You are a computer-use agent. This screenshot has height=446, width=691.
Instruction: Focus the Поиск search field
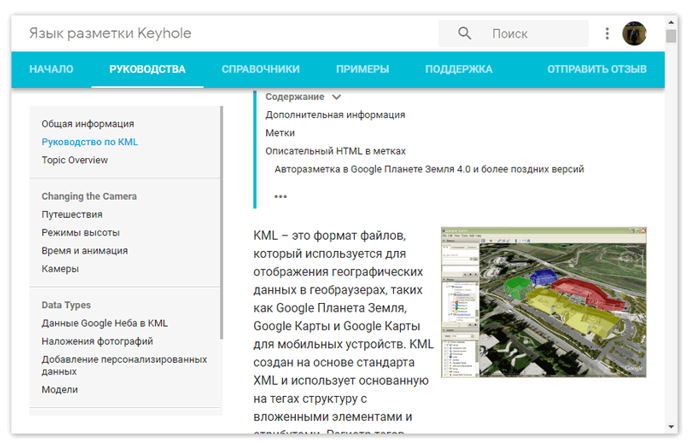513,33
